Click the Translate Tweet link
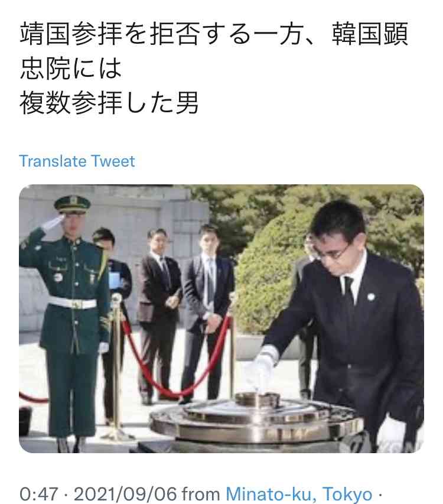The image size is (443, 504). [77, 161]
